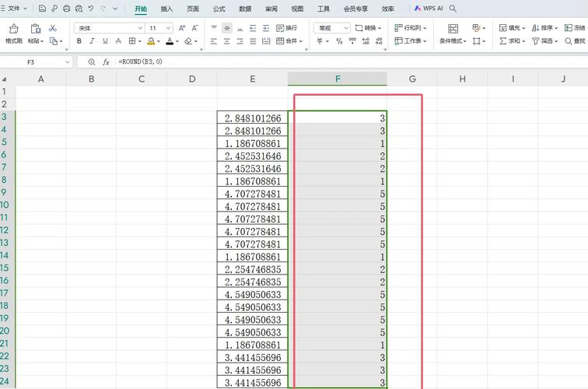Apply the cell borders icon
The image size is (588, 389).
pos(132,41)
